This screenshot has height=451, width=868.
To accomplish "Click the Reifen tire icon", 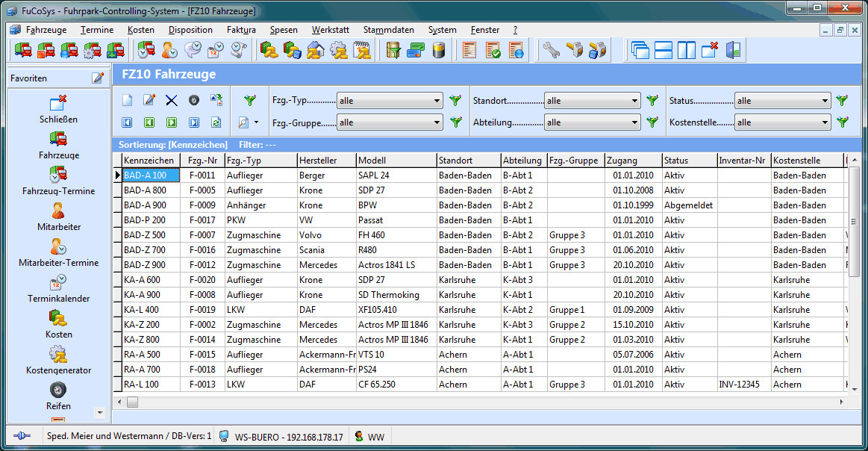I will click(x=58, y=391).
